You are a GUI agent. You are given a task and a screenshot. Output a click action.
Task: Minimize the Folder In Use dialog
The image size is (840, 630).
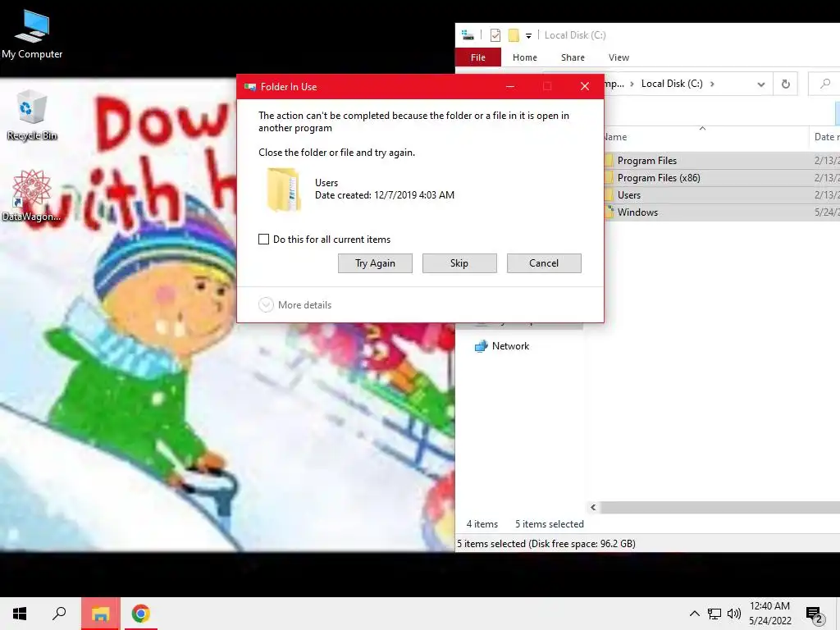click(510, 86)
